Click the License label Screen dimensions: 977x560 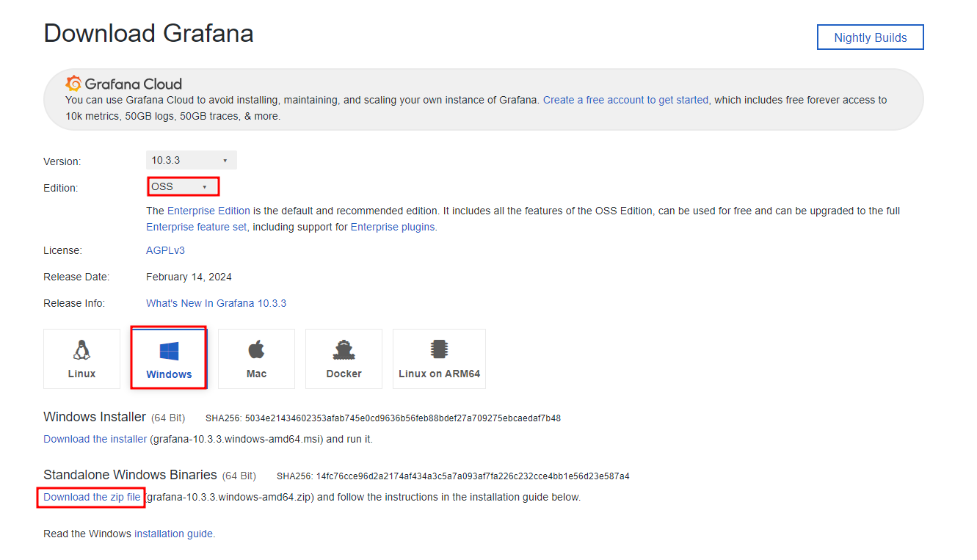coord(62,250)
